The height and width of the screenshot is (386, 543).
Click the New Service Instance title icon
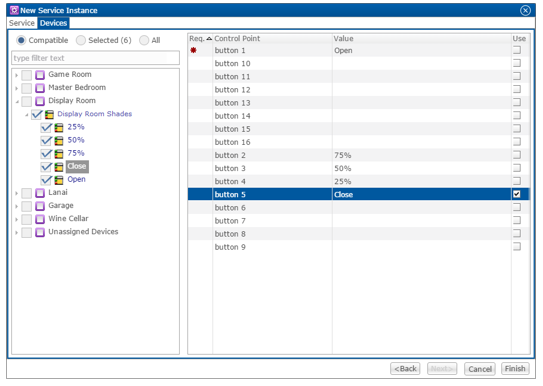coord(14,10)
